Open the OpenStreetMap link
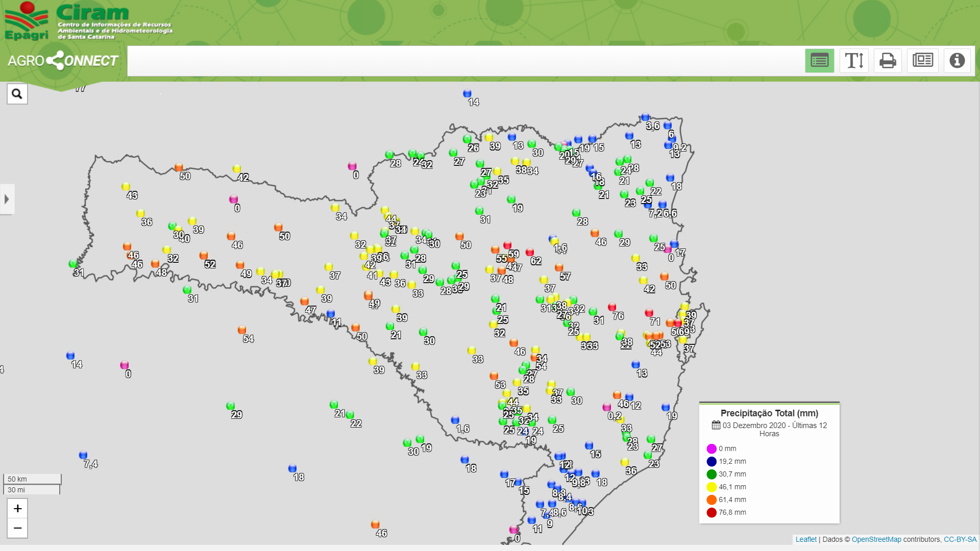The height and width of the screenshot is (551, 980). (x=876, y=539)
